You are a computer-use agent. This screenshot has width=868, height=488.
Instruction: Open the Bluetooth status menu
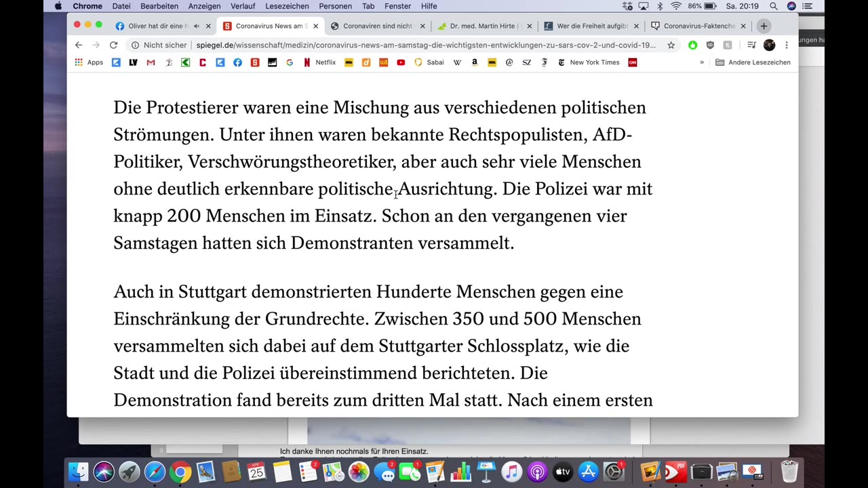pos(659,6)
